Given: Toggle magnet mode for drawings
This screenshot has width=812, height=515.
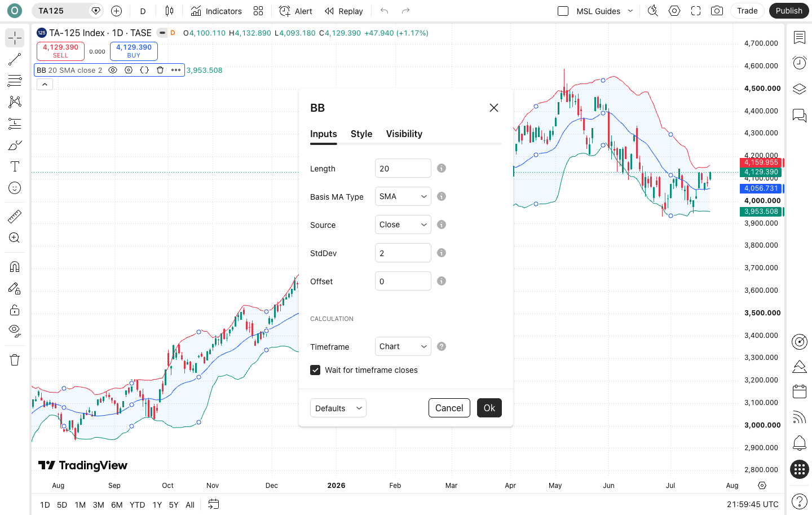Looking at the screenshot, I should (x=15, y=267).
